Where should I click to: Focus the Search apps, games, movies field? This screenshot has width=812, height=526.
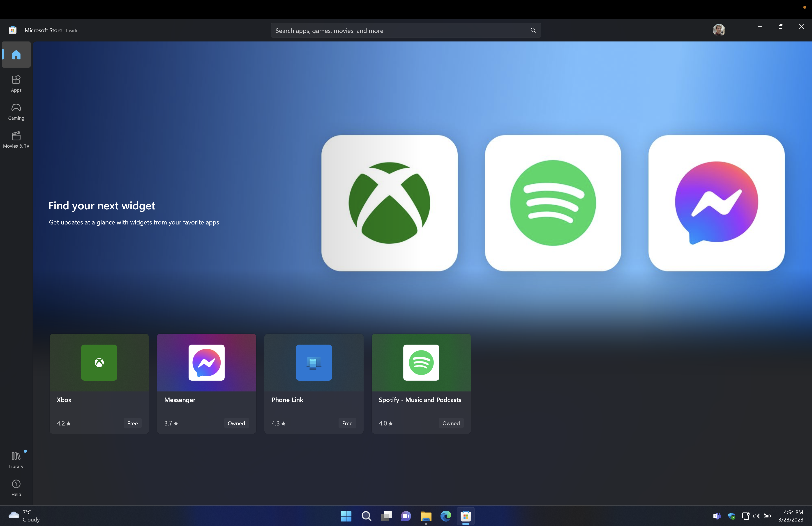[406, 30]
